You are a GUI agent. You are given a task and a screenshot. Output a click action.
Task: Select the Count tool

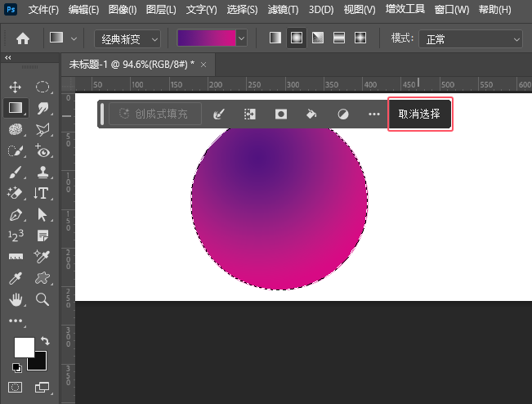pyautogui.click(x=16, y=236)
